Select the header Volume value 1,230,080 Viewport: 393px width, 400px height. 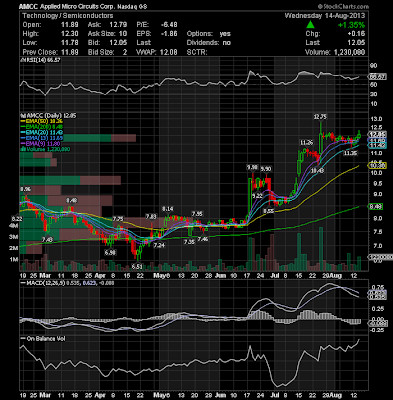(349, 52)
